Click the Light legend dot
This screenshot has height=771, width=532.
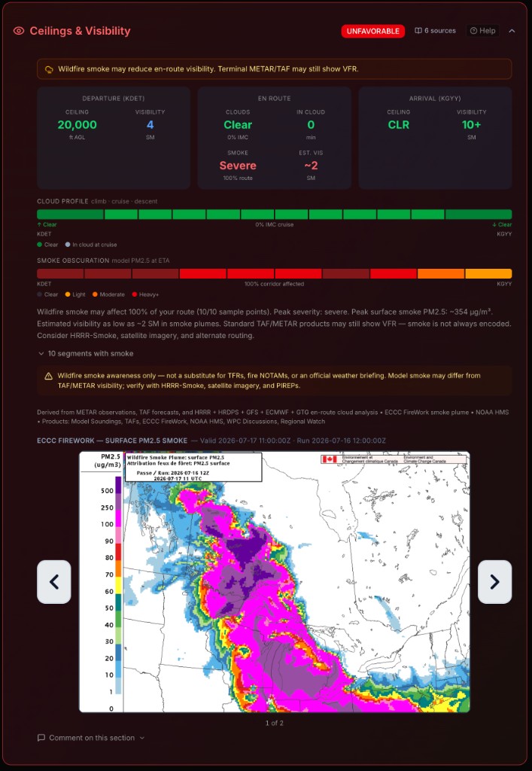click(x=68, y=294)
